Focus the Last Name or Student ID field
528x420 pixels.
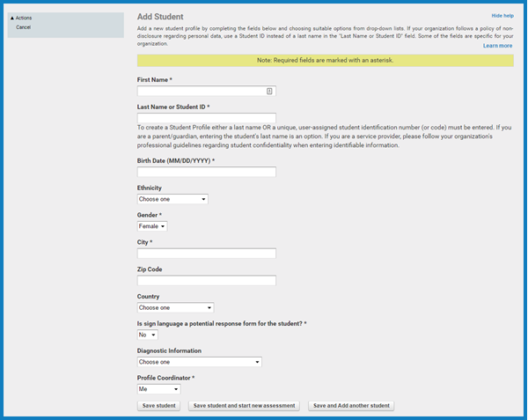click(207, 118)
